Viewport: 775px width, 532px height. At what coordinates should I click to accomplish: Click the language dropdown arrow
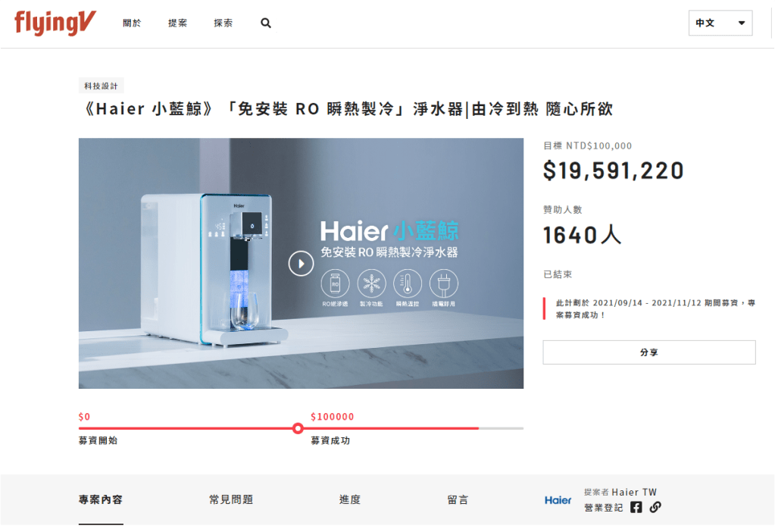[x=742, y=23]
